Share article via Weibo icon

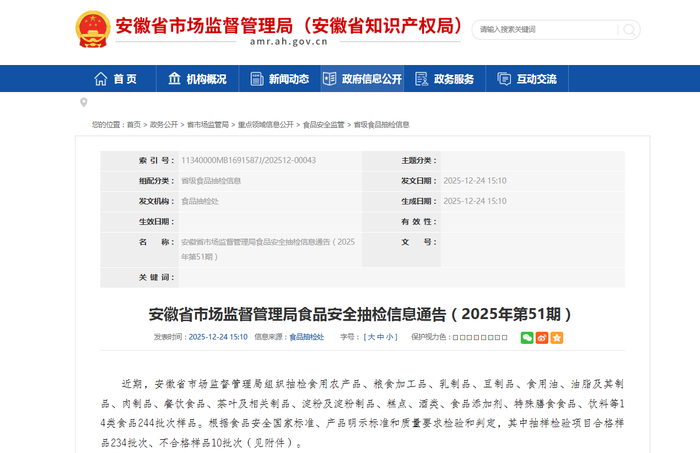[542, 337]
